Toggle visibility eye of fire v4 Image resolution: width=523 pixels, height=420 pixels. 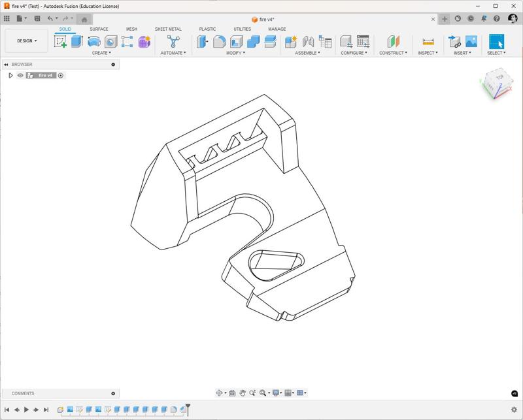tap(20, 75)
